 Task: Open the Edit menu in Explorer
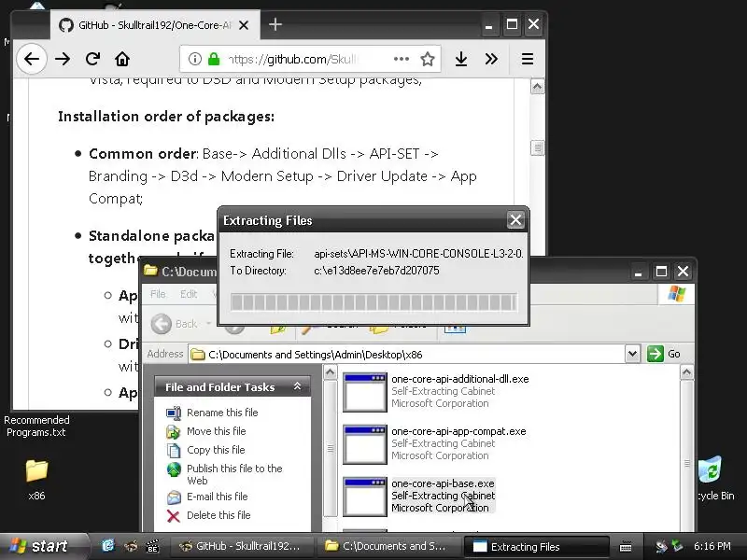(x=189, y=294)
